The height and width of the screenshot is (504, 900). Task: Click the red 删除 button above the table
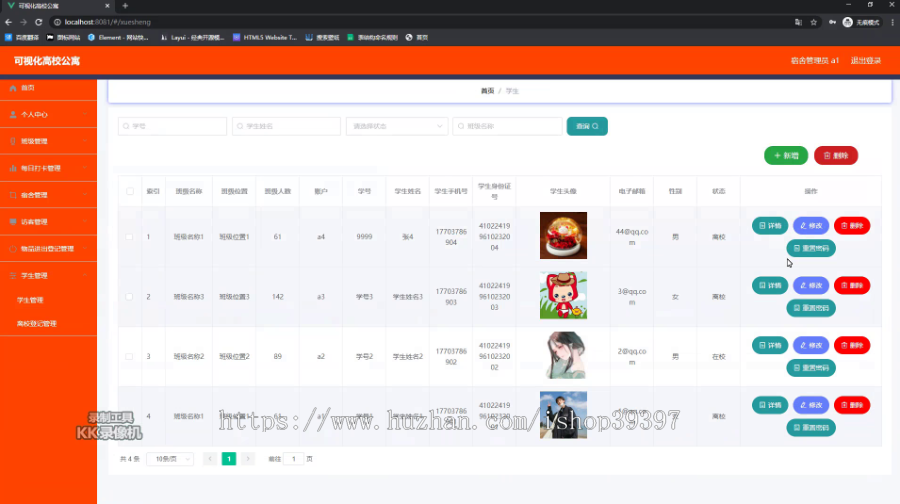point(836,156)
